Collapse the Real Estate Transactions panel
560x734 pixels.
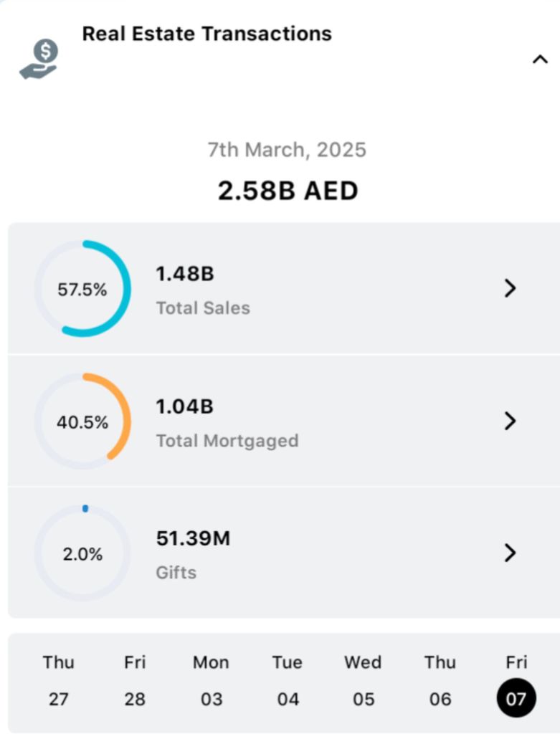[x=540, y=60]
